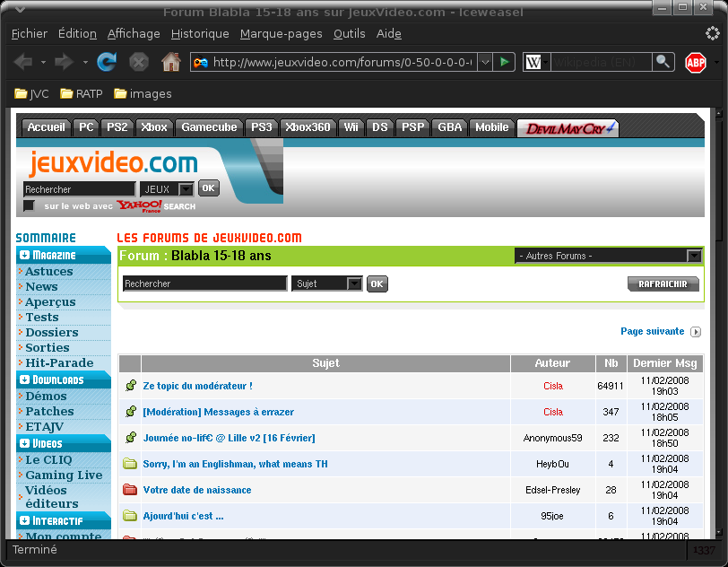Click the Stop loading icon

pos(138,62)
